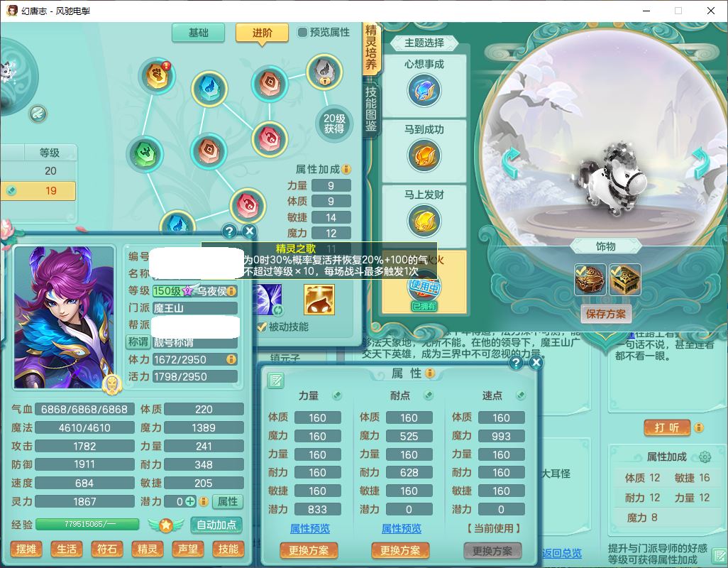
Task: Toggle the 预览属性 checkbox
Action: (302, 32)
